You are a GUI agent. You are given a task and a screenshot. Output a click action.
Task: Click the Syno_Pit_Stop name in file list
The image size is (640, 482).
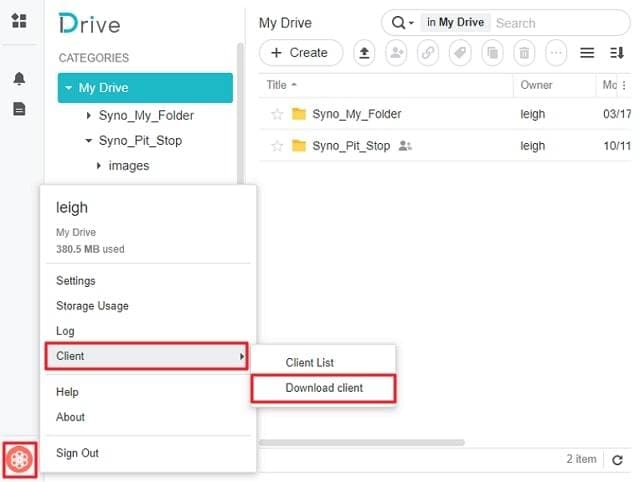click(351, 146)
